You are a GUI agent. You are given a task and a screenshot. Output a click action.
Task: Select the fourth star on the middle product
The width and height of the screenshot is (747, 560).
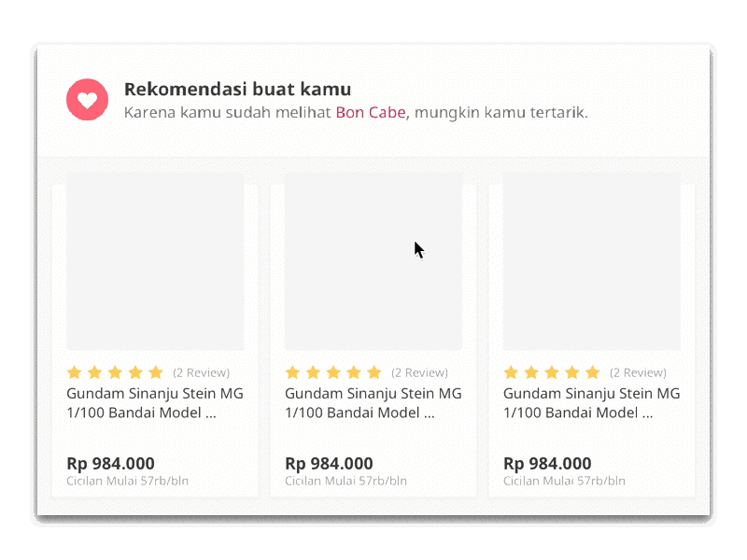[354, 371]
